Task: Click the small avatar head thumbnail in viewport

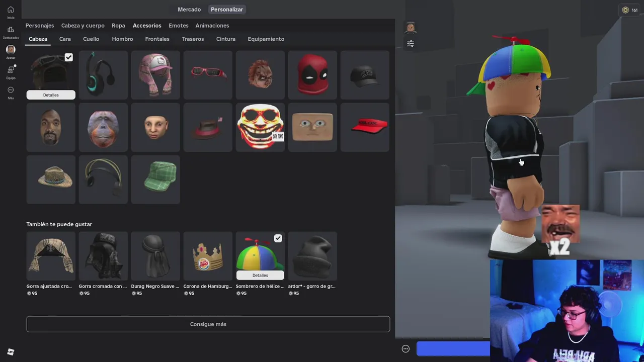Action: (411, 27)
